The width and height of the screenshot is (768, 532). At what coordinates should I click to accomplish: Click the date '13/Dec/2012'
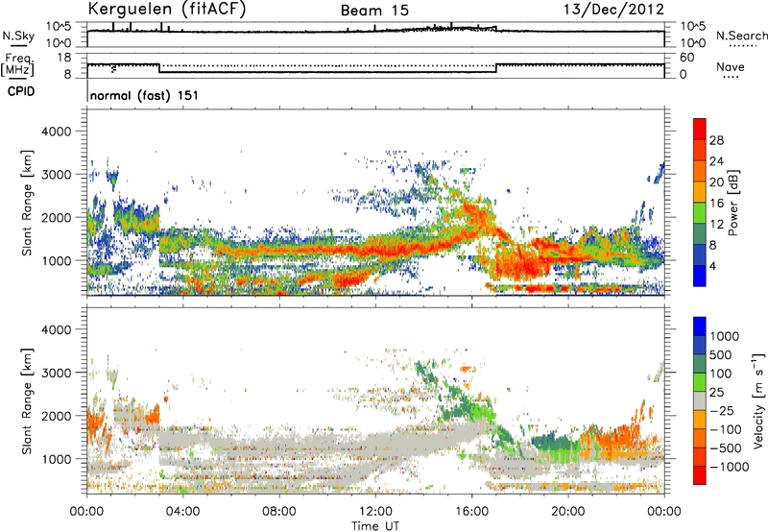click(614, 9)
